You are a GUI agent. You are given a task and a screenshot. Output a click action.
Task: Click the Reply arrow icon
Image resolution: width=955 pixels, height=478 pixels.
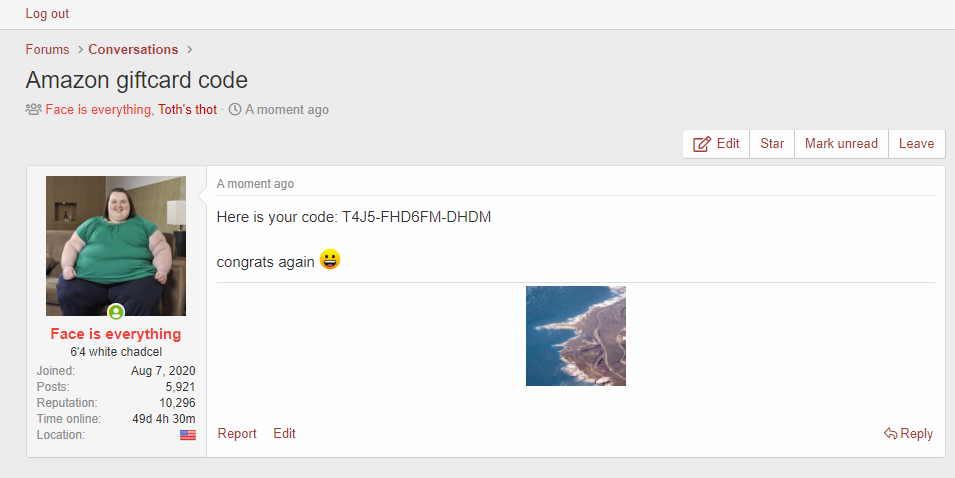pos(890,434)
